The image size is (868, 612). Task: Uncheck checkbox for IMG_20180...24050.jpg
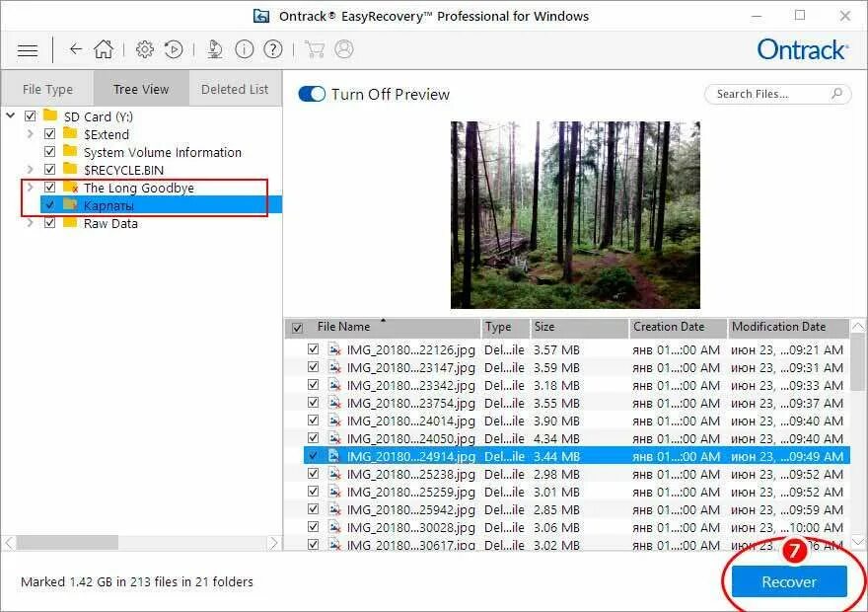(314, 437)
